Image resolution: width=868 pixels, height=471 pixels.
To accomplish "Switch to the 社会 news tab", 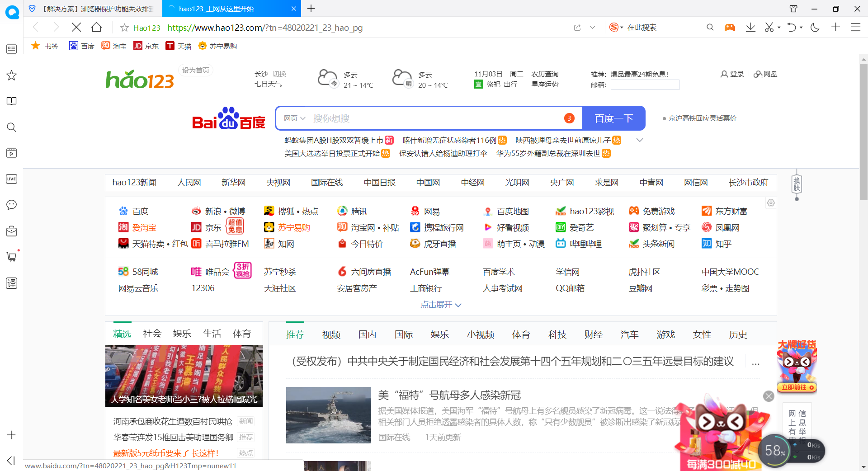I will (x=152, y=334).
